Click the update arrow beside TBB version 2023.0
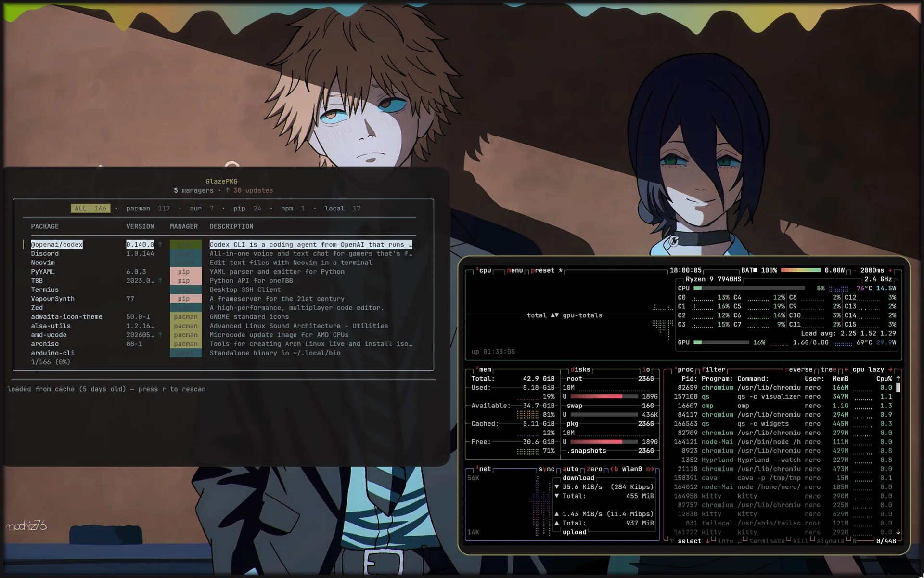 (x=160, y=280)
